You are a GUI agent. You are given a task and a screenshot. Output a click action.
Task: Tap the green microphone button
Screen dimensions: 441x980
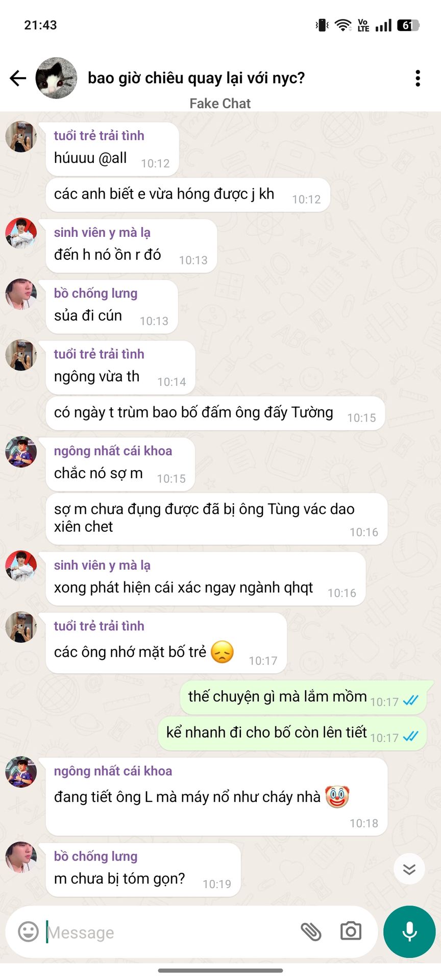point(409,932)
